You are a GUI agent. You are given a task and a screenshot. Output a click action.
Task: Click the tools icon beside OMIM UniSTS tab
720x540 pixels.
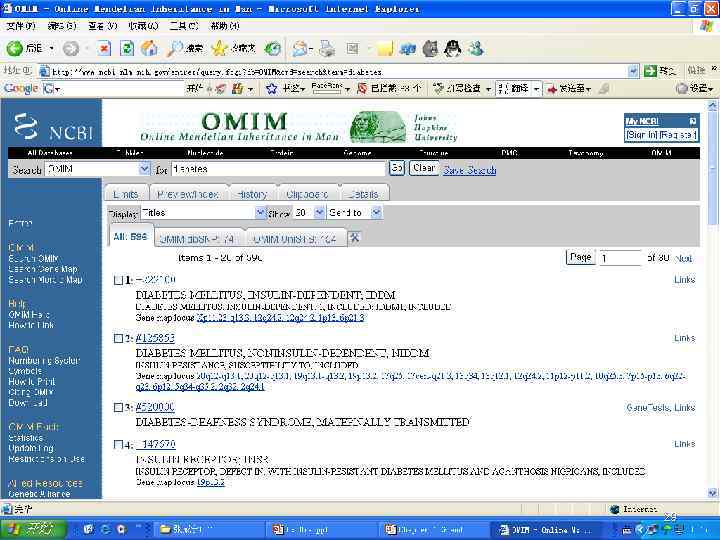(354, 237)
